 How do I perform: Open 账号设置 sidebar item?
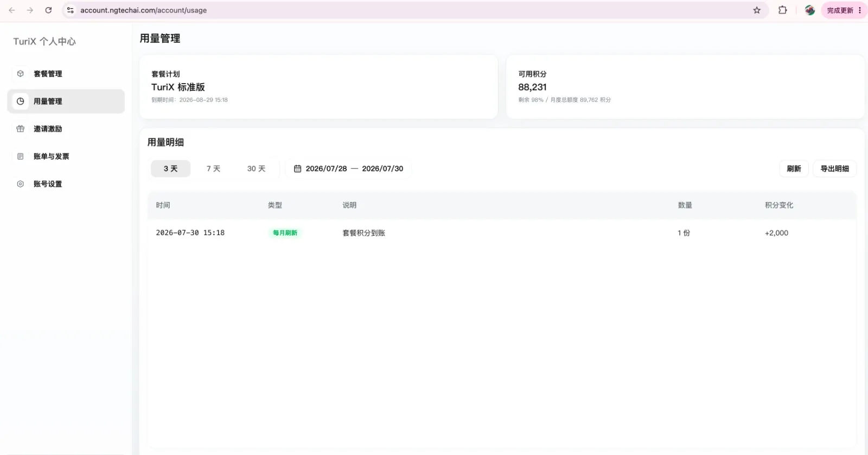[x=66, y=184]
